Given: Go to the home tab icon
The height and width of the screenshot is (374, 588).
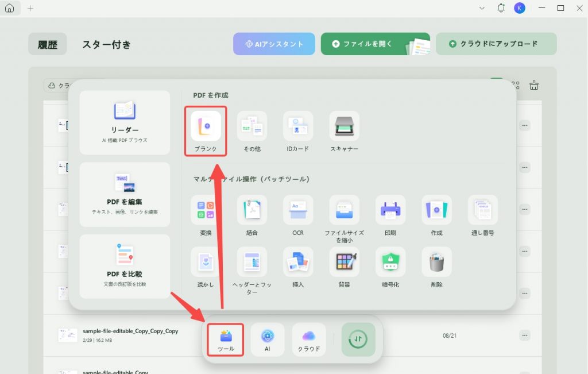Looking at the screenshot, I should [10, 8].
